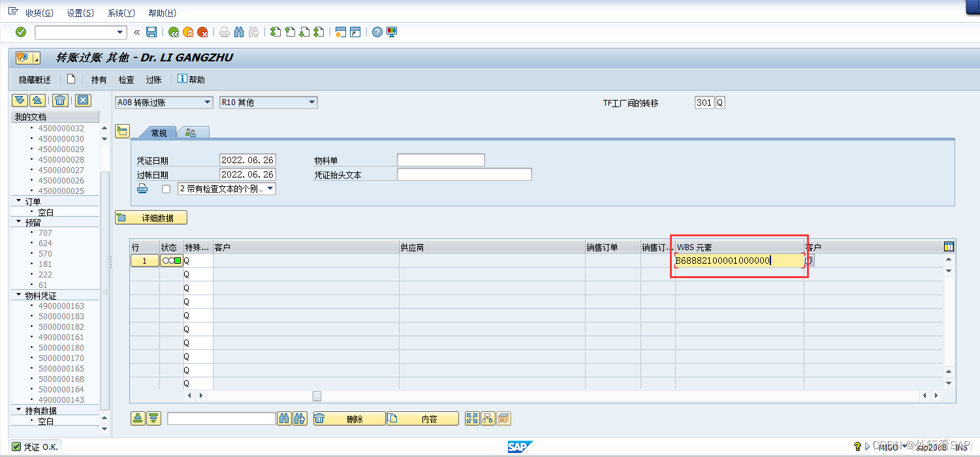
Task: Open the 系统 menu
Action: 121,12
